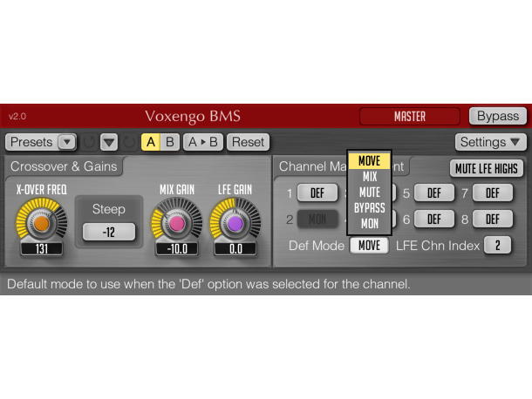This screenshot has height=399, width=532.
Task: Click the undo arrow icon
Action: (x=89, y=142)
